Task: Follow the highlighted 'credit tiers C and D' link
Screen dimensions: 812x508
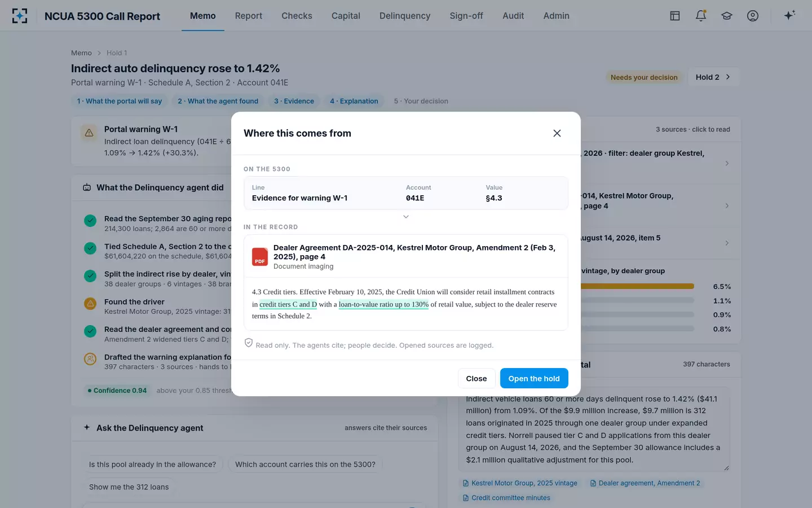Action: click(288, 304)
